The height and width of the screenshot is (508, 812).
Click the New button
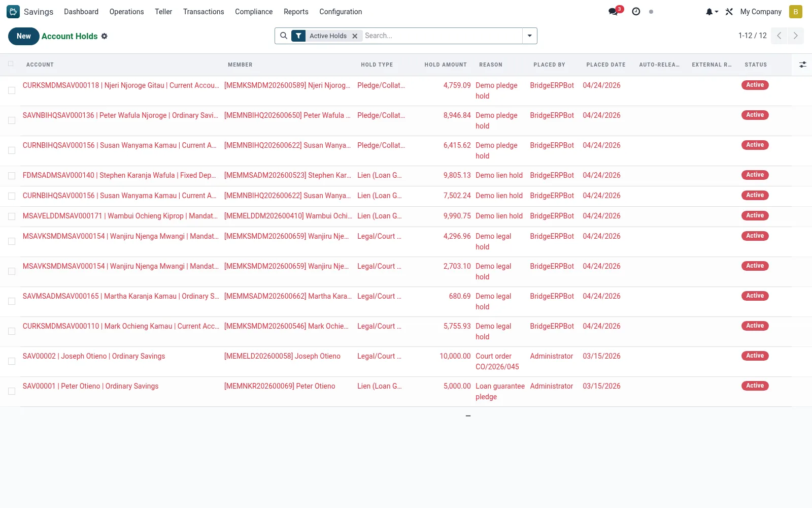[24, 36]
